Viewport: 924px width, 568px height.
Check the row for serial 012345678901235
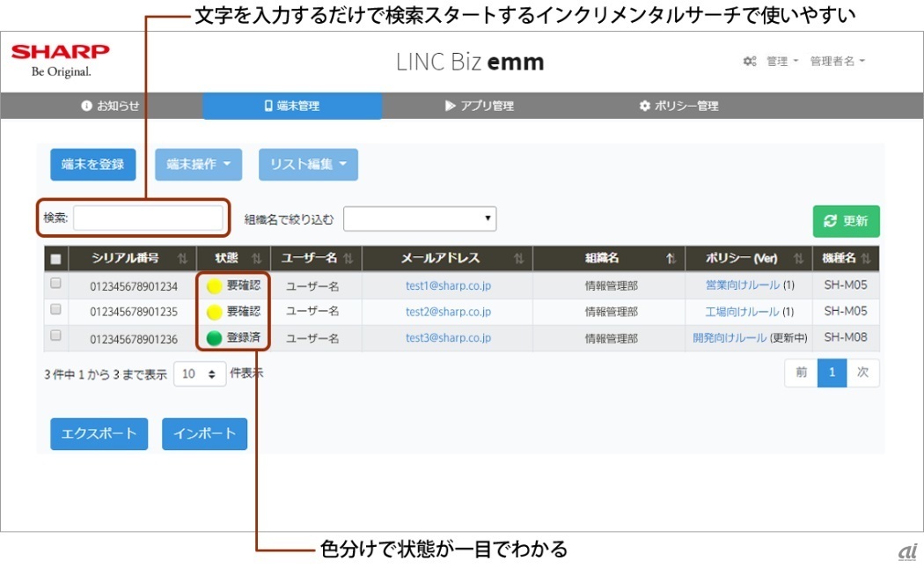(x=56, y=309)
